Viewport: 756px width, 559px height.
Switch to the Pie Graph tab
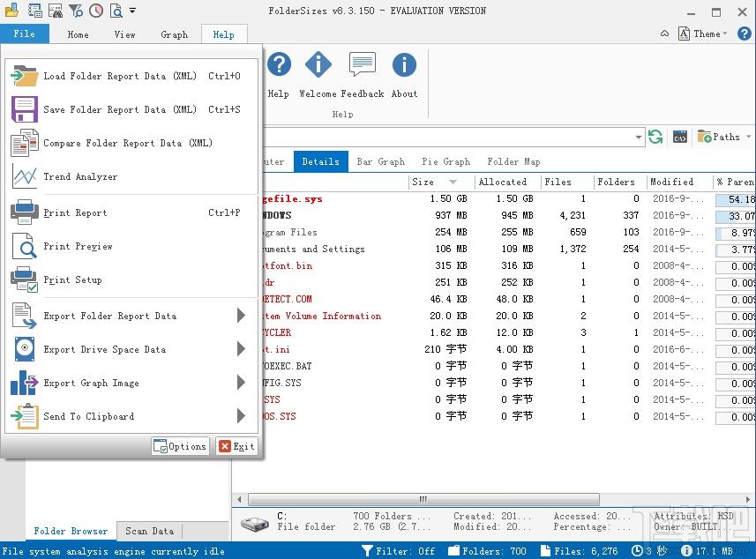pos(446,162)
